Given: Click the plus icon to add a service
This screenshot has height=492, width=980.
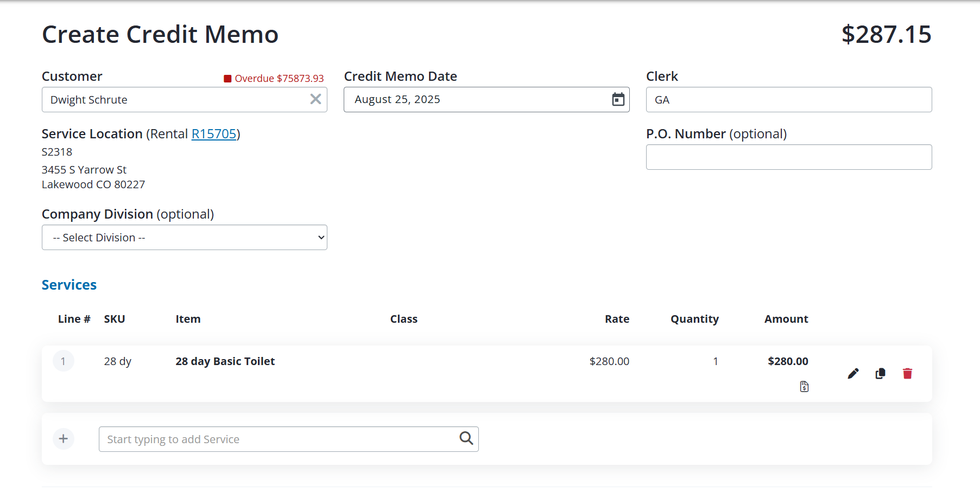Looking at the screenshot, I should [x=64, y=438].
